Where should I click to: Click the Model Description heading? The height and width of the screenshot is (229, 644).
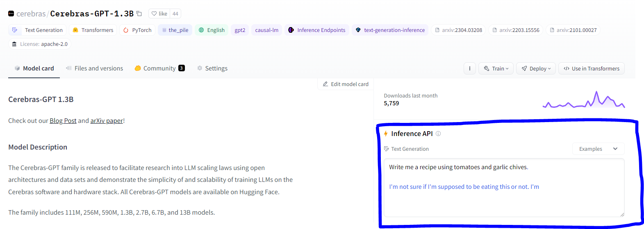coord(38,147)
